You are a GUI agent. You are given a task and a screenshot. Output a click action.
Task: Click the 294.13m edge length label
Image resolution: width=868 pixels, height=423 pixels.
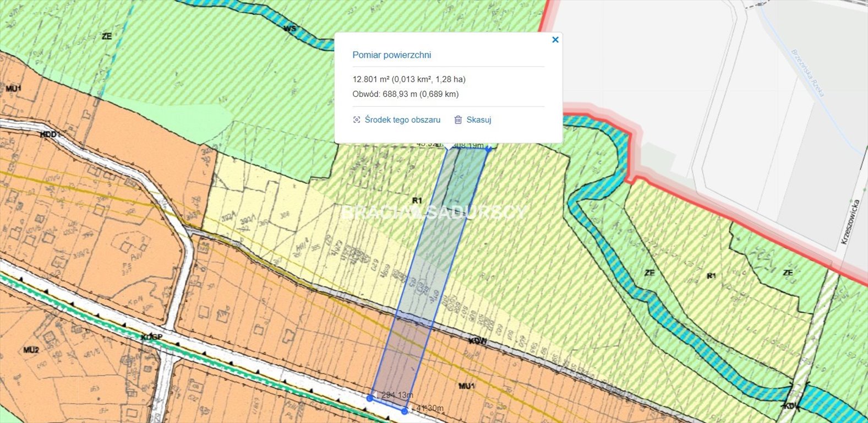click(397, 395)
